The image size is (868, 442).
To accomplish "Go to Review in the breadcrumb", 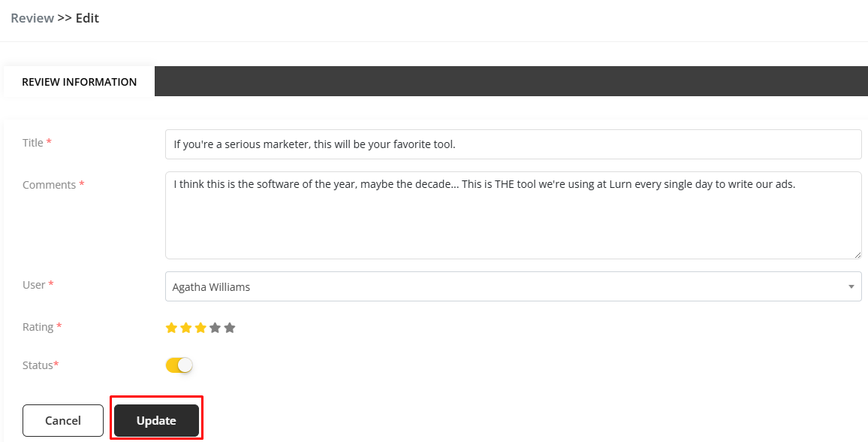I will click(32, 18).
